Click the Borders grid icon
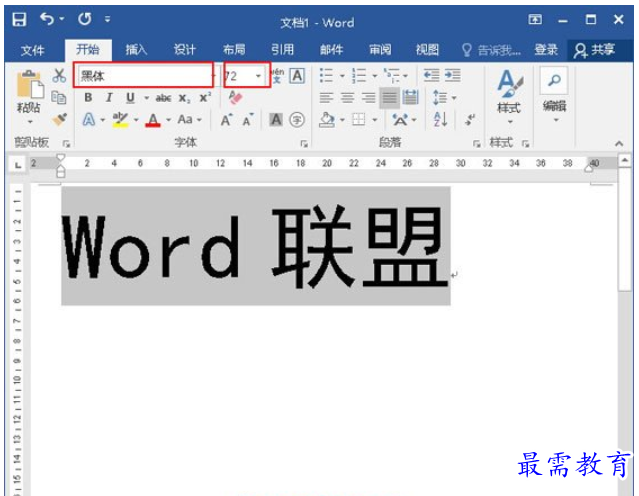The height and width of the screenshot is (496, 639). click(359, 120)
